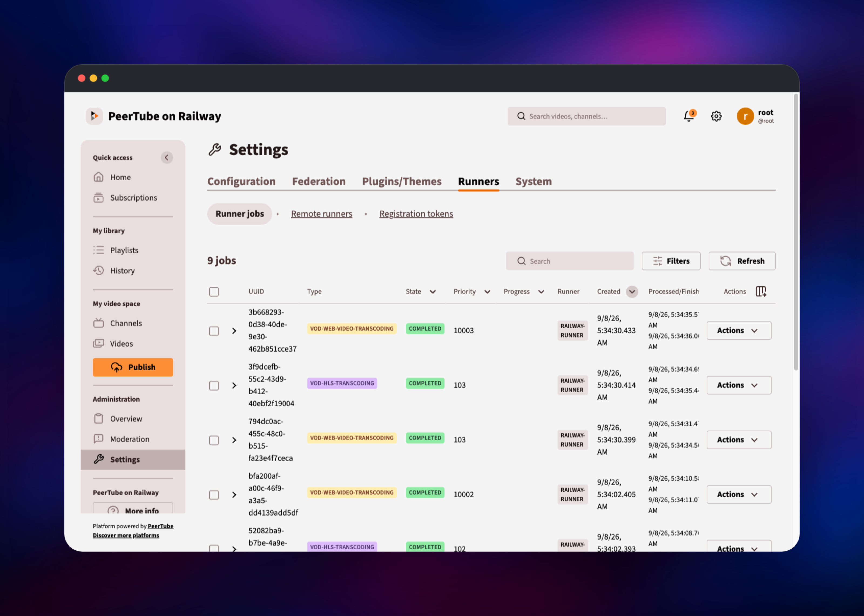Expand the job 794dc0ac row details
The height and width of the screenshot is (616, 864).
click(234, 440)
